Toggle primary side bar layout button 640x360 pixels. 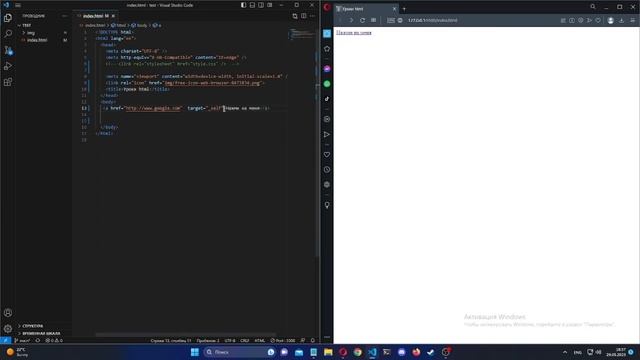tap(244, 5)
